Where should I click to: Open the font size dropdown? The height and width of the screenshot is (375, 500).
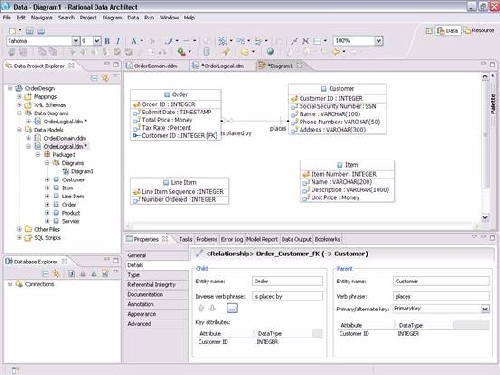point(96,41)
